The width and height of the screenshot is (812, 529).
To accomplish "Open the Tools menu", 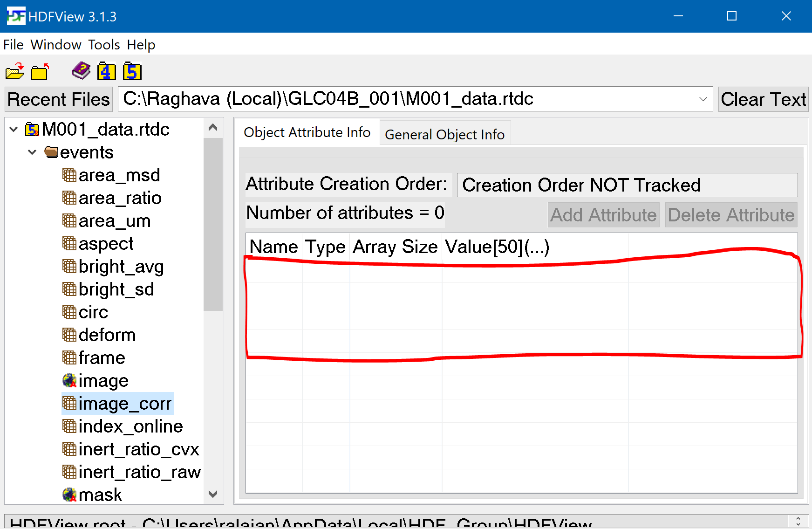I will click(x=103, y=44).
